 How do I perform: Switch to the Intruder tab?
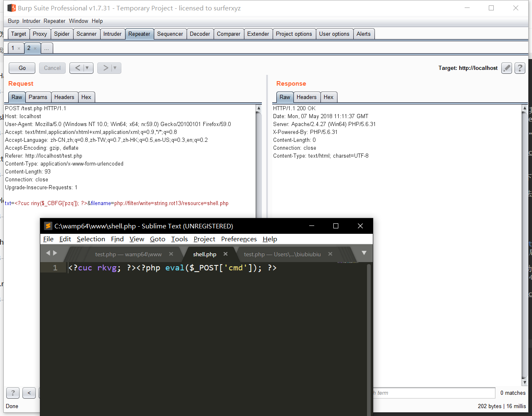point(113,34)
